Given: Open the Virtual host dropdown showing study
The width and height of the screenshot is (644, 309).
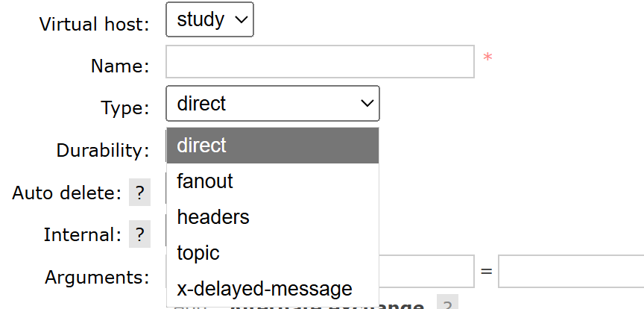Looking at the screenshot, I should (x=210, y=19).
